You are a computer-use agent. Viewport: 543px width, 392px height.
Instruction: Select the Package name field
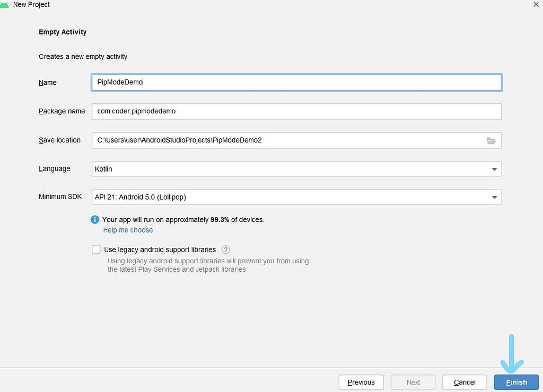(296, 111)
